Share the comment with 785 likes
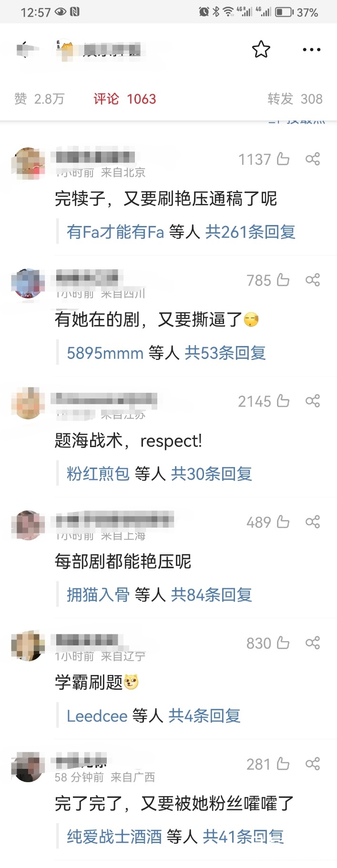Viewport: 337px width, 868px height. (313, 280)
